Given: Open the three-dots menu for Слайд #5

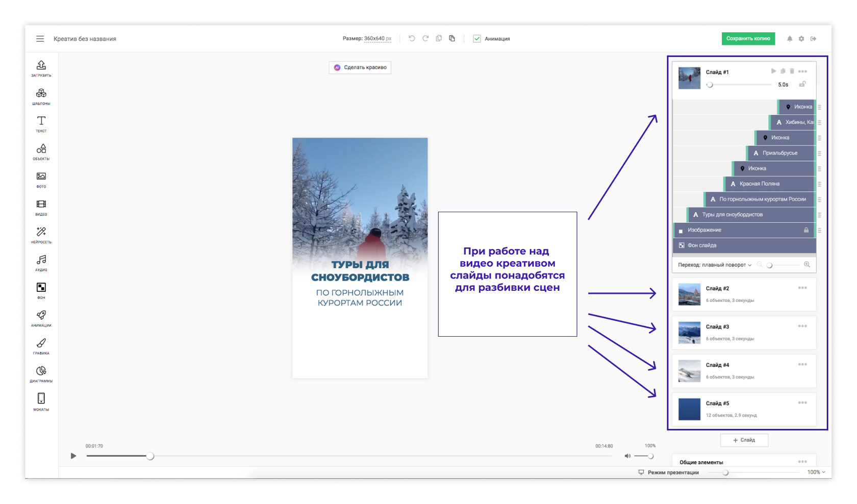Looking at the screenshot, I should point(802,402).
